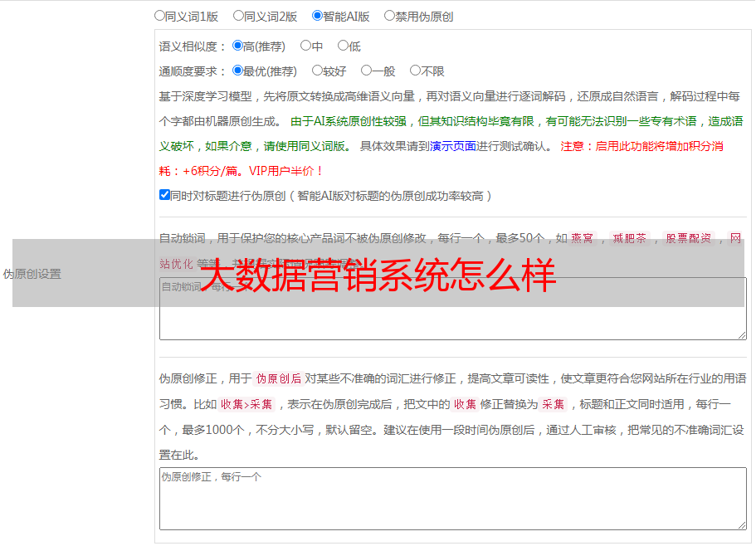The height and width of the screenshot is (546, 756).
Task: Choose 最优(推荐) for 通顺度要求
Action: pos(238,71)
